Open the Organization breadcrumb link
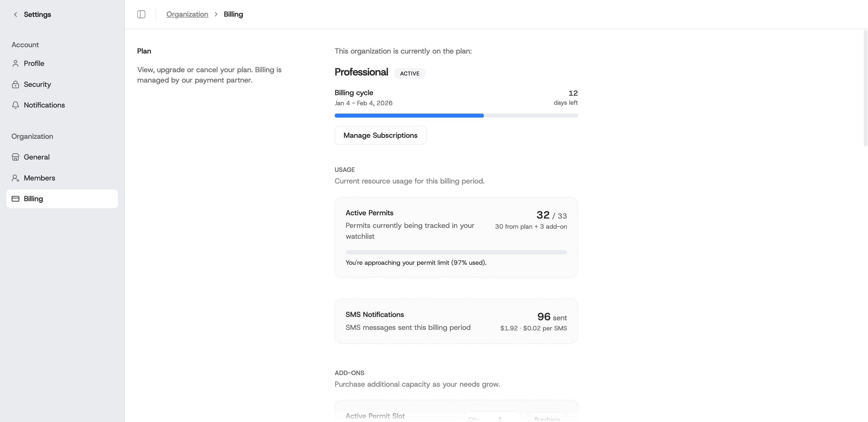The image size is (868, 422). (x=187, y=14)
